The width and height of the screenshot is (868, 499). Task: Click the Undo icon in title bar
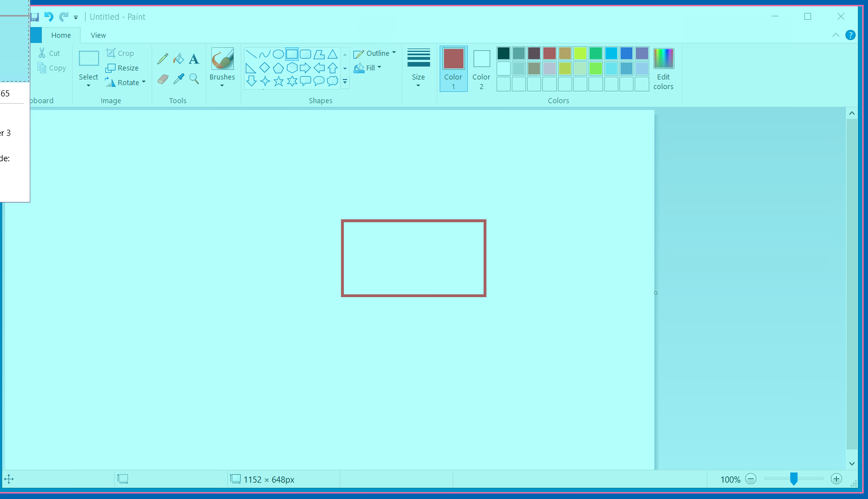point(49,17)
